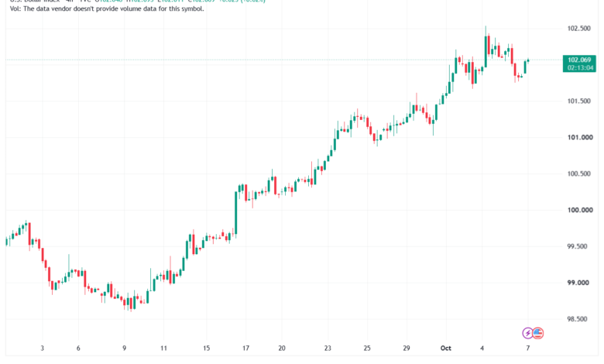Viewport: 604px width, 364px height.
Task: Click date 9 on the time axis
Action: [124, 349]
